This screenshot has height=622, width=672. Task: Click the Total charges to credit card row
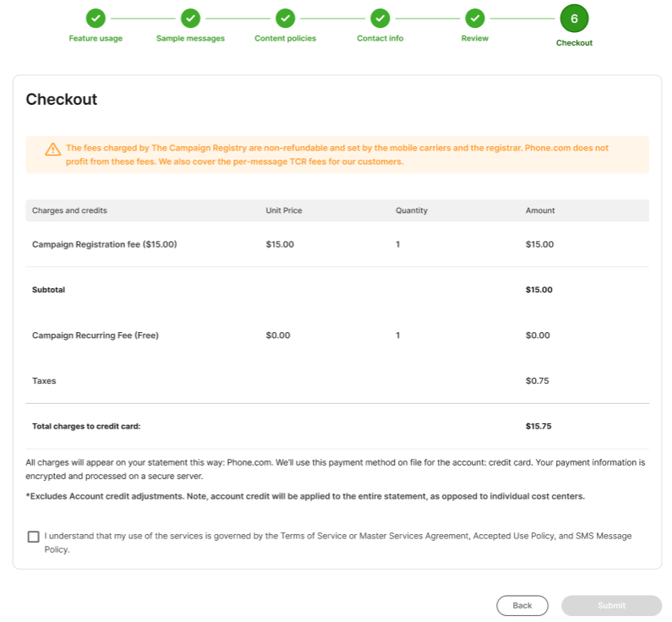tap(86, 426)
